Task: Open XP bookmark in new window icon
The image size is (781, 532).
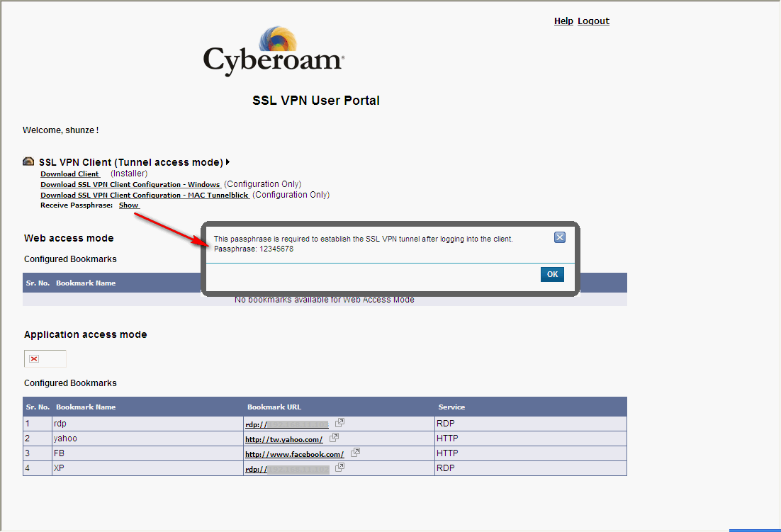Action: [x=339, y=468]
